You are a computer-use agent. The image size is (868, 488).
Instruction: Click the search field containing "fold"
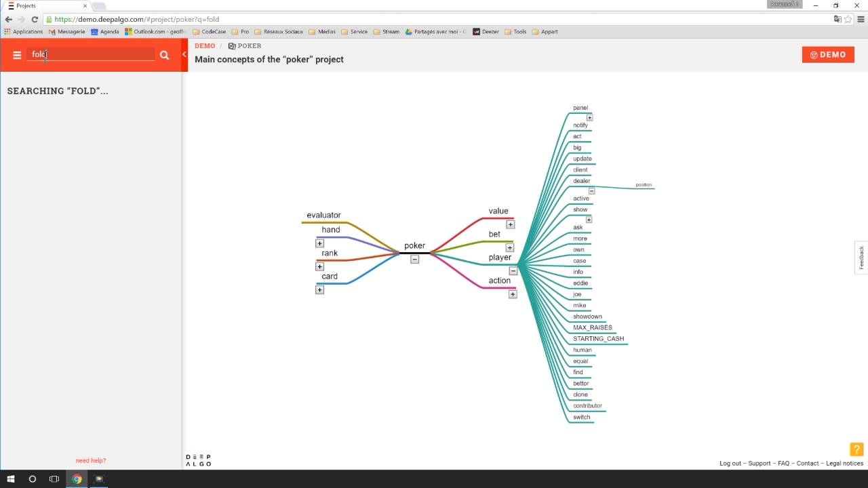click(x=91, y=54)
